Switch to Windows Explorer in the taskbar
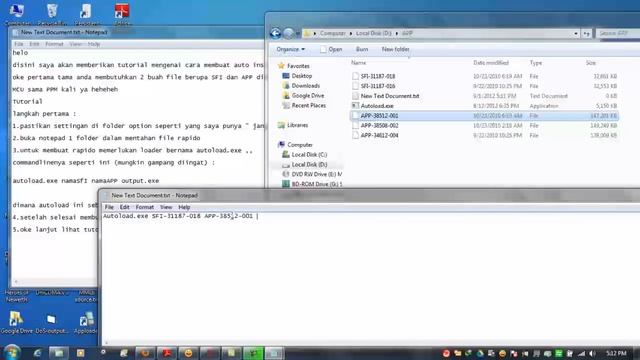Viewport: 640px width, 360px height. click(59, 353)
